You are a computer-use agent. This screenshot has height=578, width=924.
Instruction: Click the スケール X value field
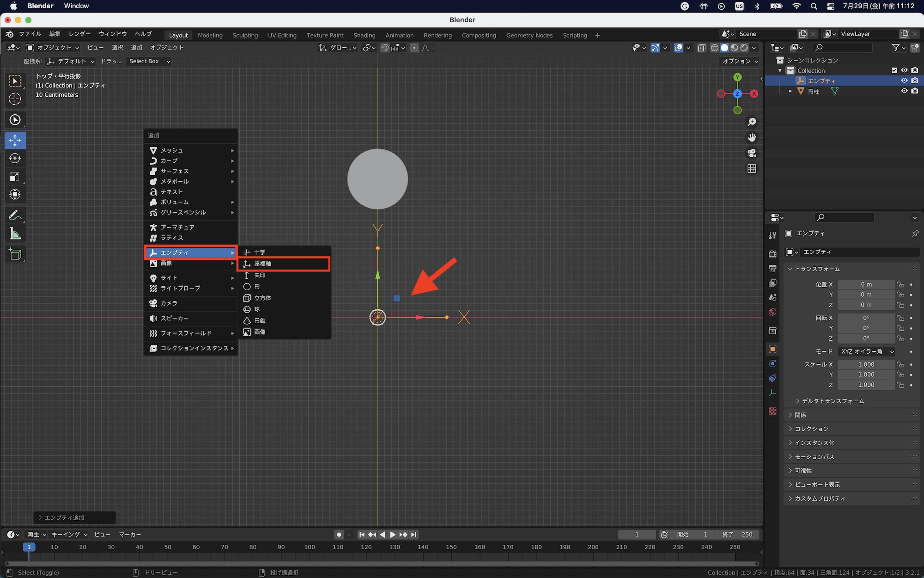(866, 364)
